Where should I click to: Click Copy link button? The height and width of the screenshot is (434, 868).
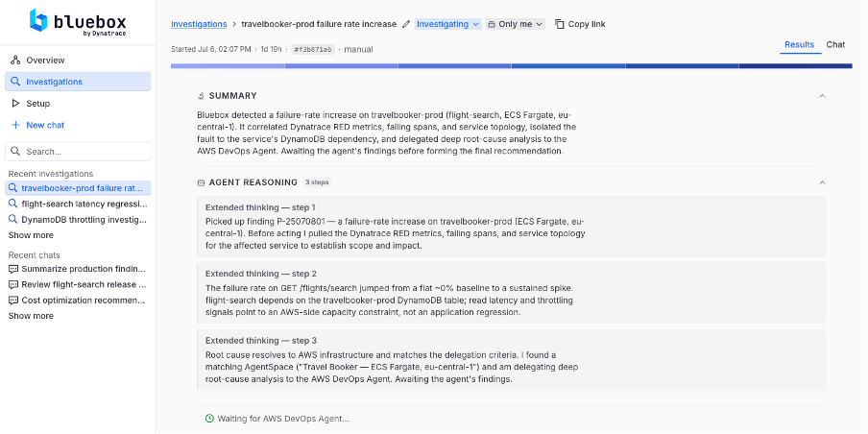click(580, 24)
